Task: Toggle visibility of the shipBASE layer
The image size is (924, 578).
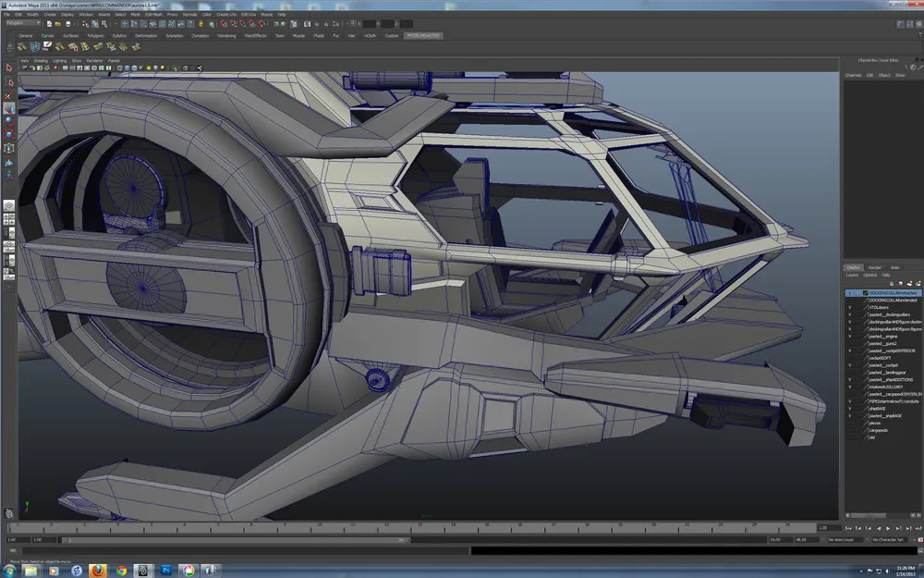Action: [x=849, y=408]
